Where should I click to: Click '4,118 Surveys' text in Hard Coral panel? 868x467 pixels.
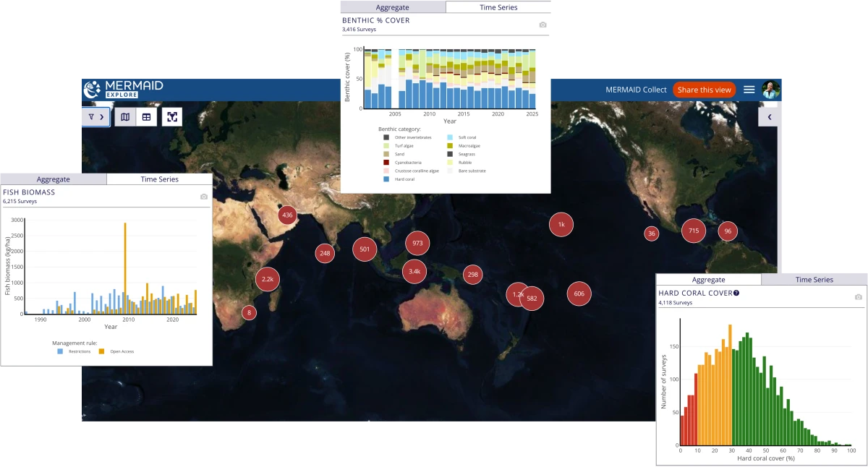(676, 302)
